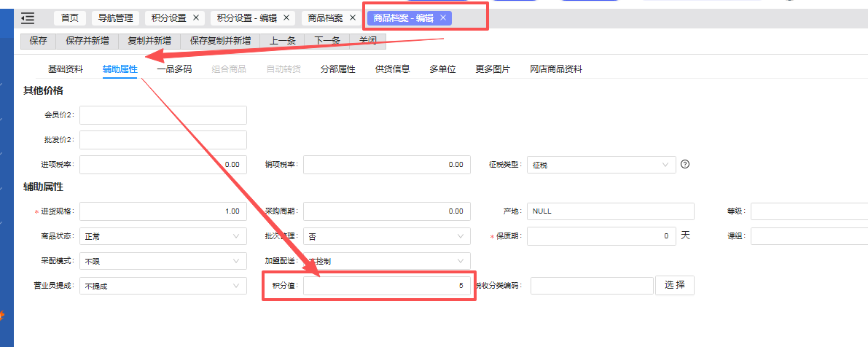This screenshot has height=347, width=868.
Task: Open 更多图片 section tab
Action: (493, 69)
